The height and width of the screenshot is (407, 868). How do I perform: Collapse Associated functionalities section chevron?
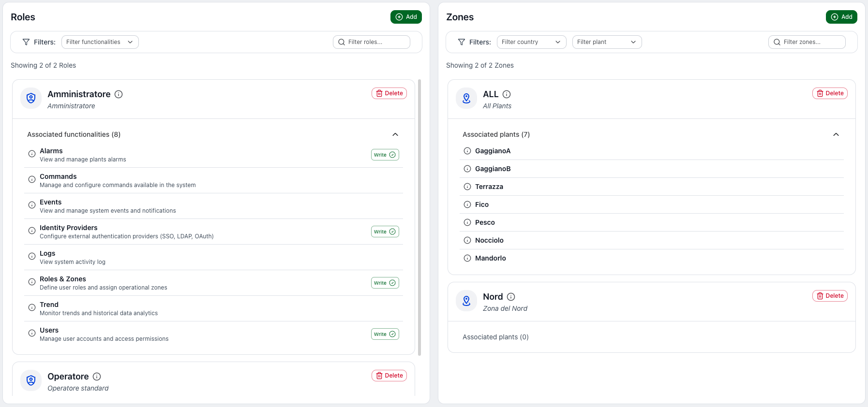point(395,134)
